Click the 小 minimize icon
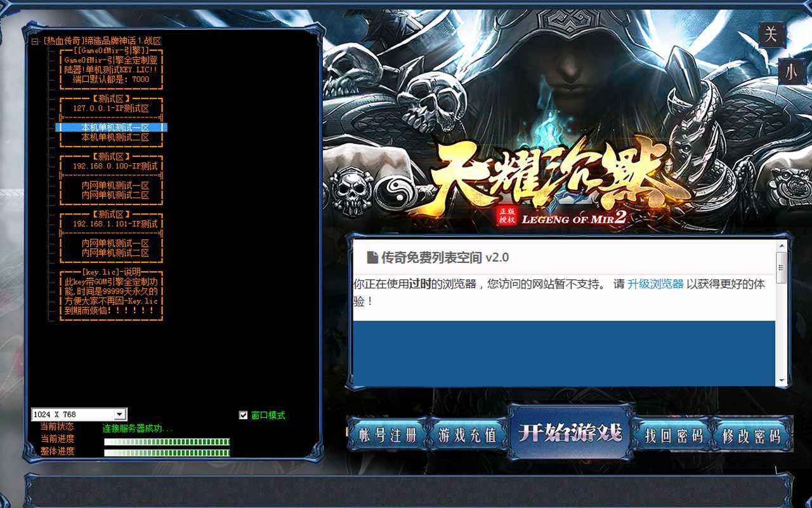 pos(790,72)
